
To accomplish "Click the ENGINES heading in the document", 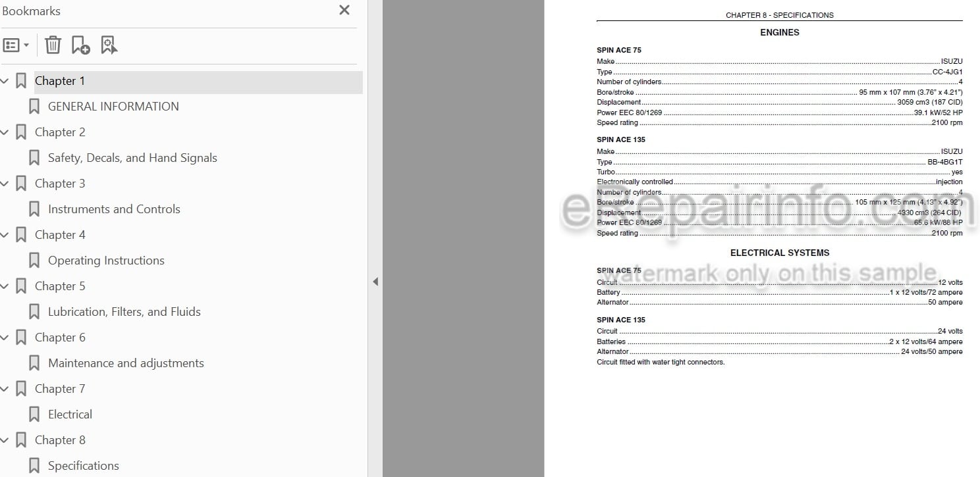I will [780, 32].
